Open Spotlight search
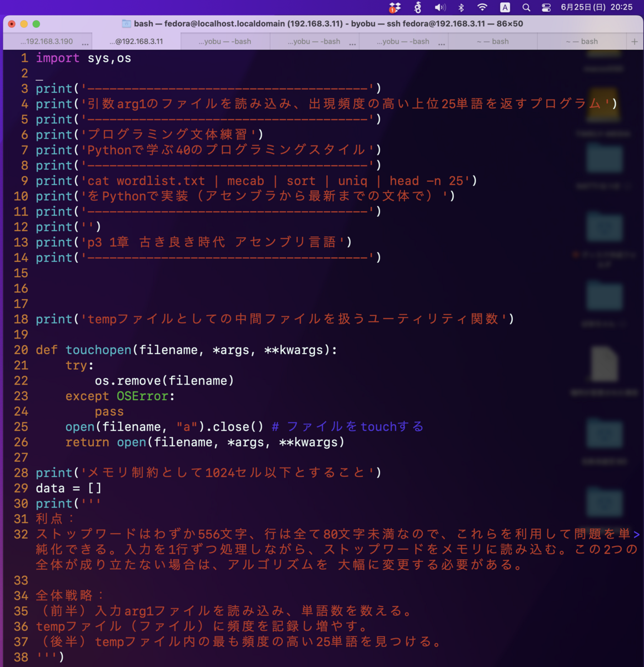Screen dimensions: 644x667 tap(525, 7)
